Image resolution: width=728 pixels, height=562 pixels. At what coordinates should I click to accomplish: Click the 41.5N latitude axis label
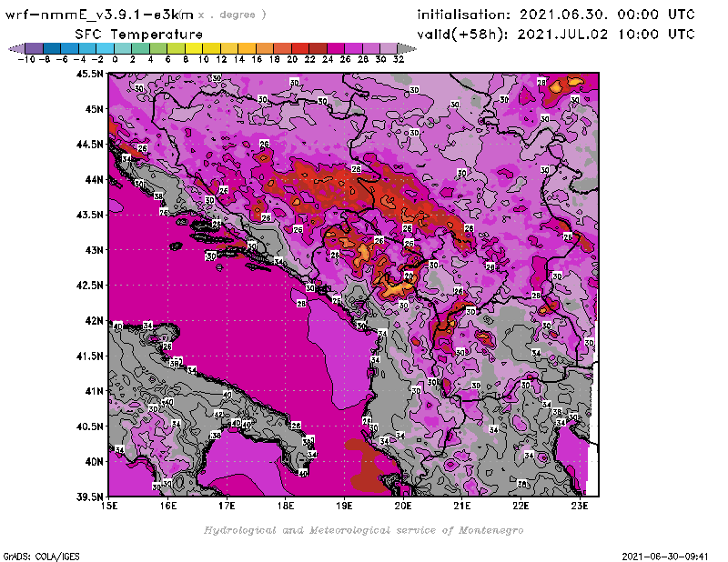(90, 356)
